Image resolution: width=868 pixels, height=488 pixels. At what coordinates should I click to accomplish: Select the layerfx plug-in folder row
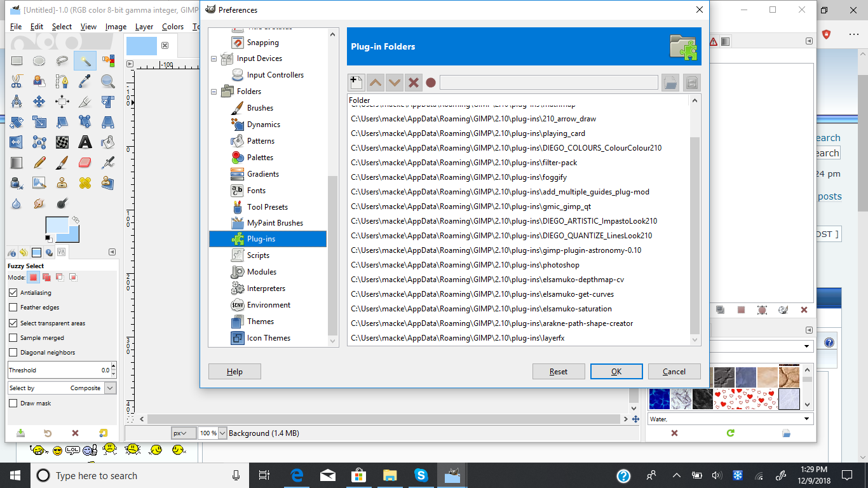pos(519,338)
